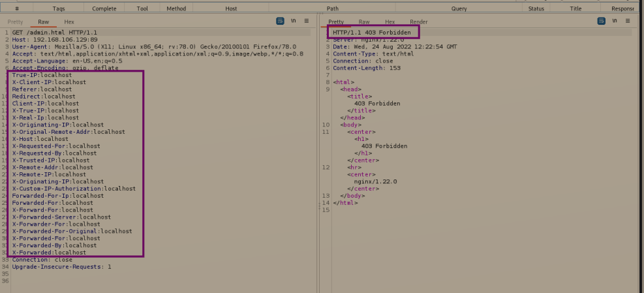The width and height of the screenshot is (644, 293).
Task: Toggle word wrap icon in response pane
Action: pyautogui.click(x=601, y=22)
